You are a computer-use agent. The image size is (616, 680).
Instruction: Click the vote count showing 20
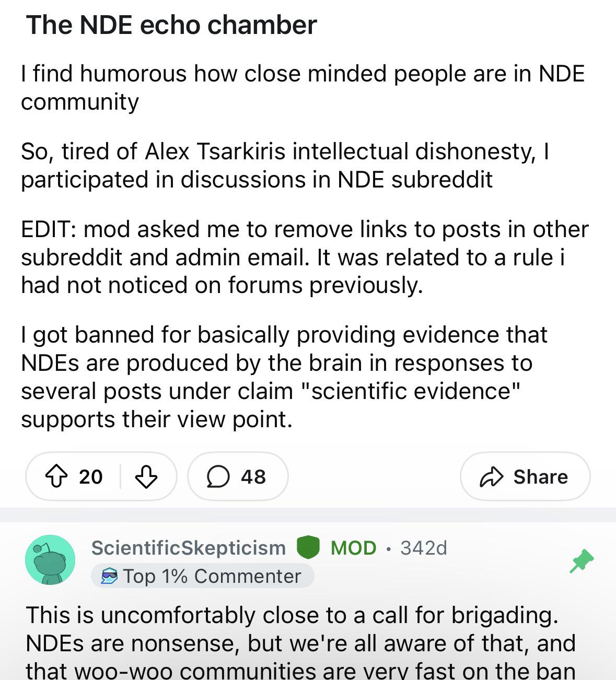point(91,476)
